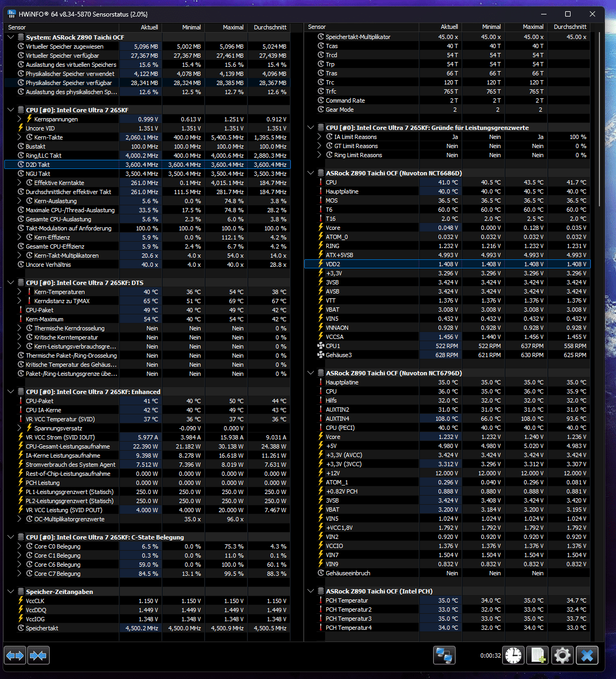Open sensor settings gear icon
The width and height of the screenshot is (616, 679).
(563, 655)
